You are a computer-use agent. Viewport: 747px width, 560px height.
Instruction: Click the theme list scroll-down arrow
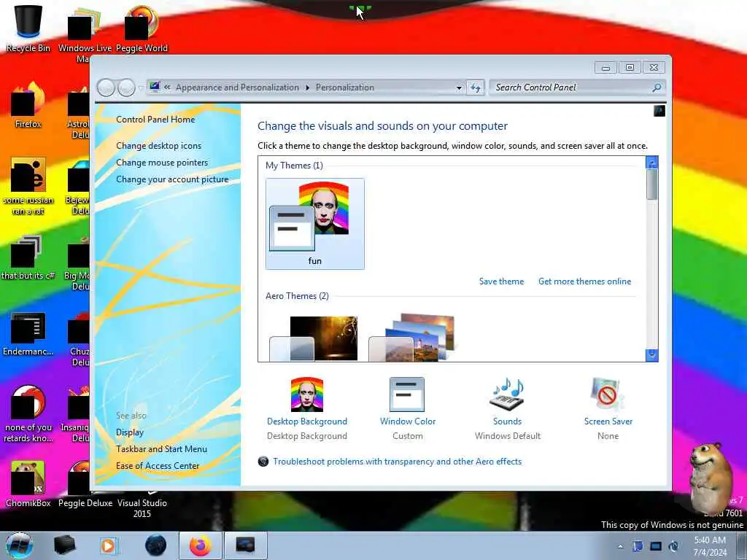pyautogui.click(x=651, y=355)
